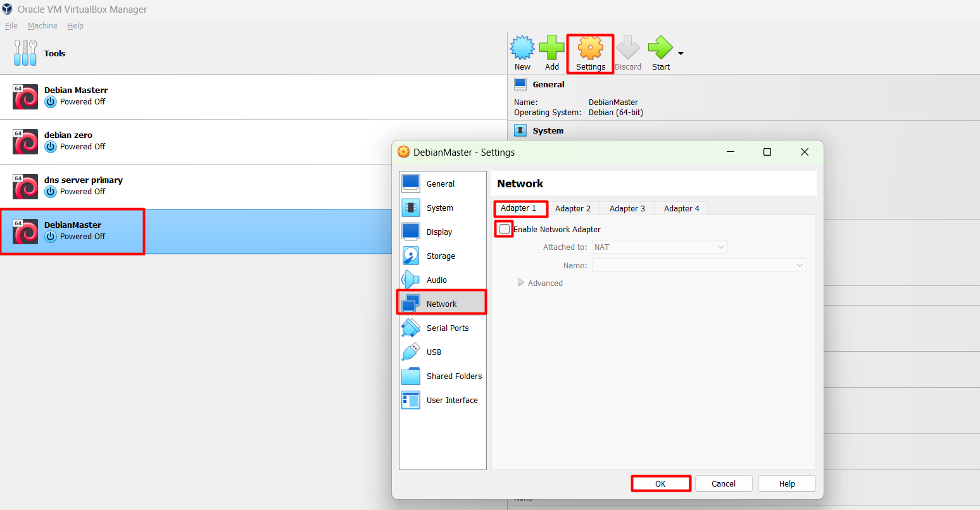Open the Help menu
The width and height of the screenshot is (980, 510).
[x=75, y=26]
